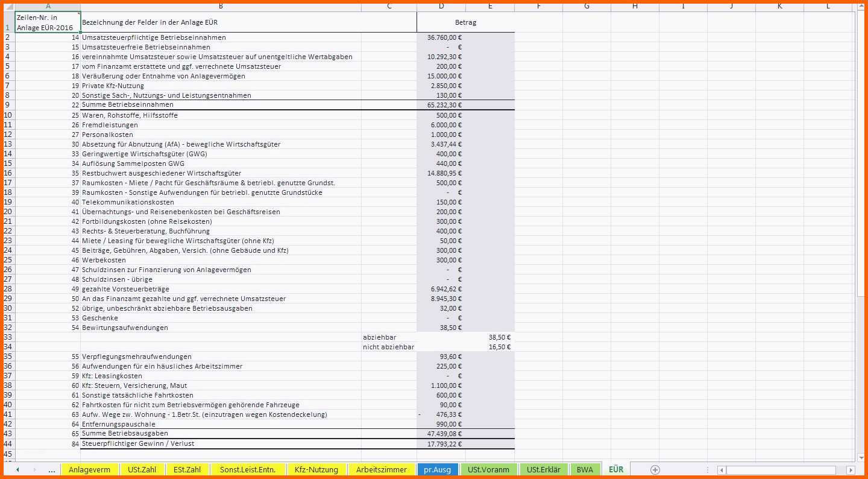Select the amount 8.945,30 €
The image size is (868, 479).
(441, 299)
